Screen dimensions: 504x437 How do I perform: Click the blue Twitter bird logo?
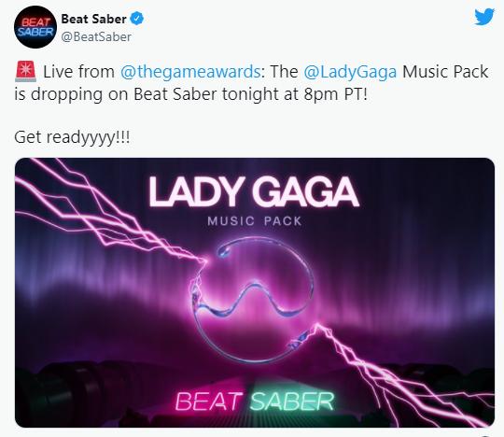484,17
